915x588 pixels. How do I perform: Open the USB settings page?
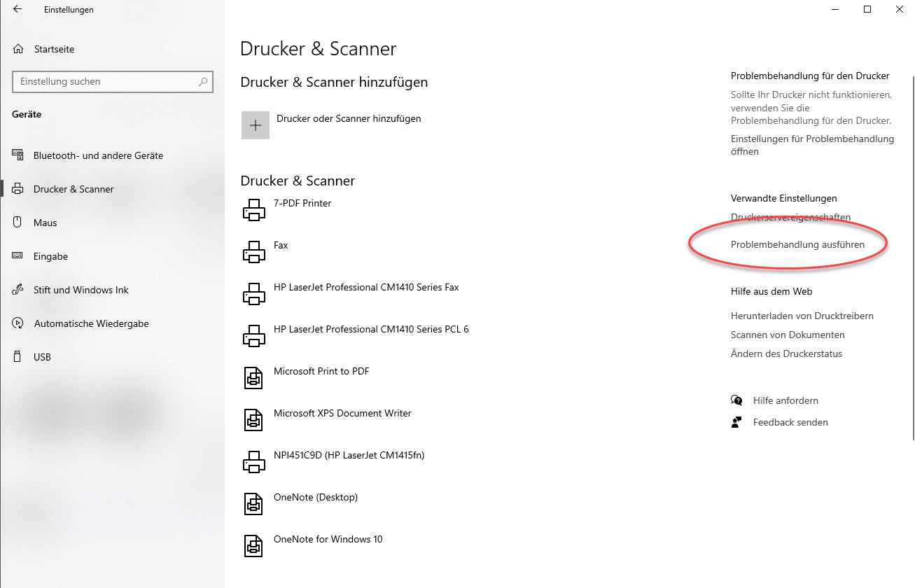(x=42, y=357)
